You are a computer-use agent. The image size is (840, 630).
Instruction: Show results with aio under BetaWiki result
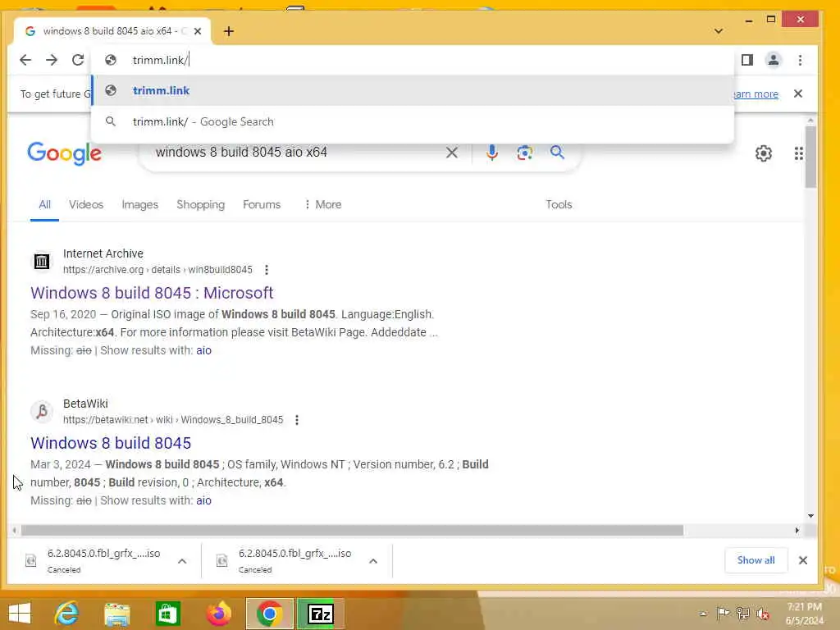point(203,500)
